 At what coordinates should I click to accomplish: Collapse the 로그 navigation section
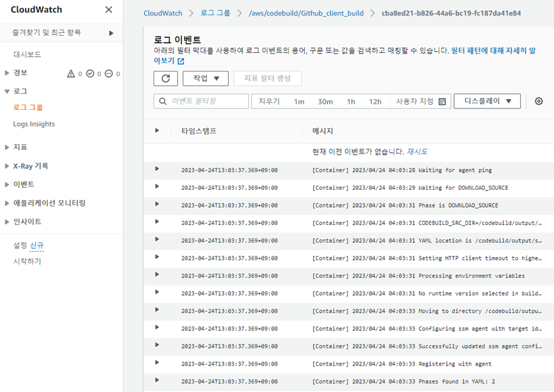click(7, 91)
